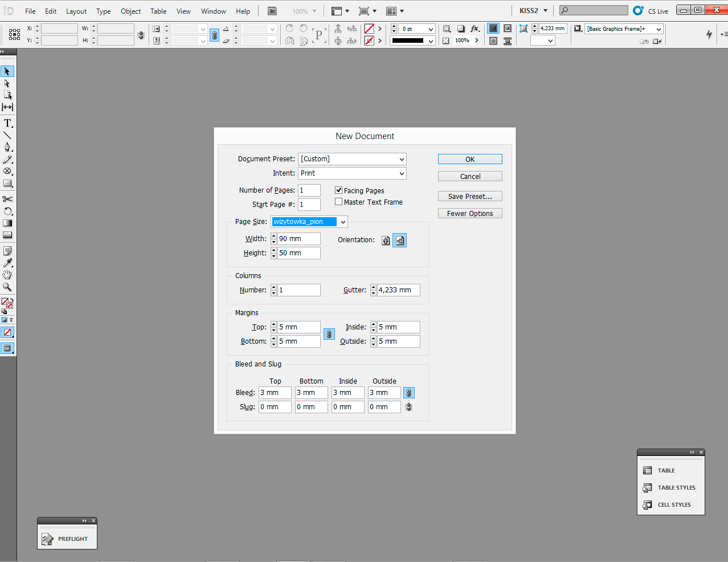Select the Page tool
Screen dimensions: 728x562
coord(7,95)
